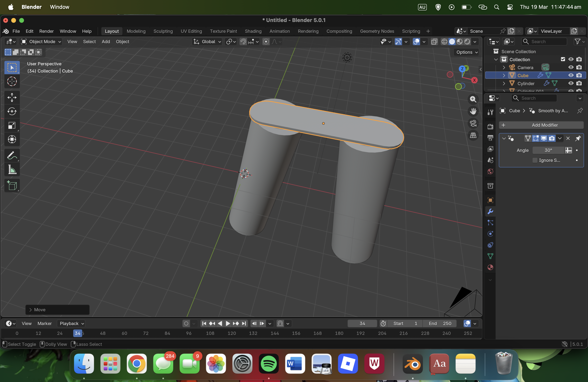
Task: Select the Rotate tool
Action: [x=12, y=111]
